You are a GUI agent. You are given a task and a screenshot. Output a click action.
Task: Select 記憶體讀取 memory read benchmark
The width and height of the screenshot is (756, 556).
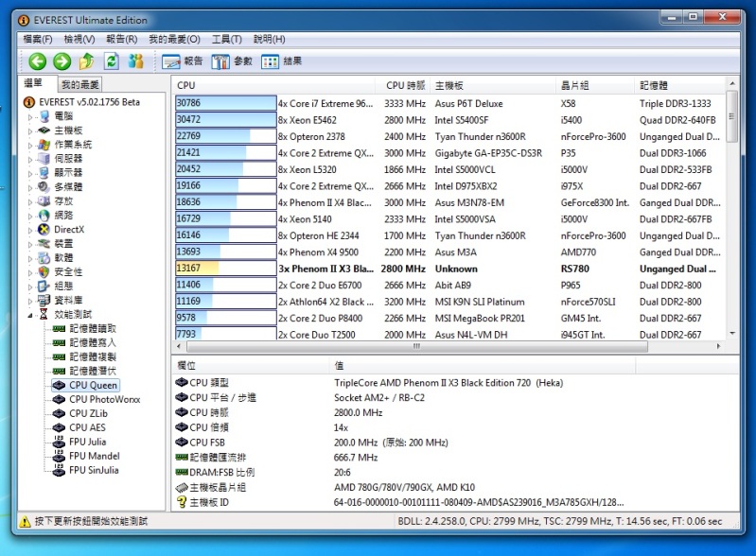tap(93, 329)
